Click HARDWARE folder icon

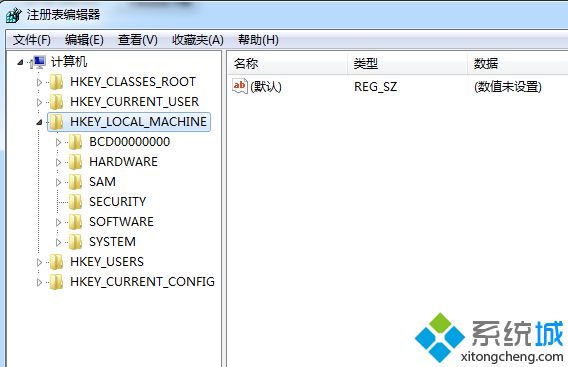75,162
